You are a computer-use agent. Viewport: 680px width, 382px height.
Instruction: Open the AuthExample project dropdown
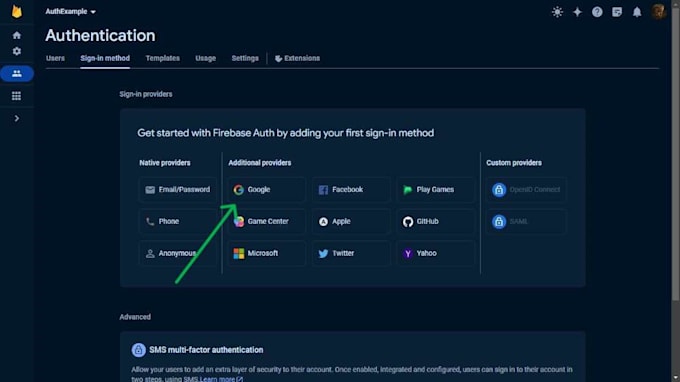click(70, 12)
